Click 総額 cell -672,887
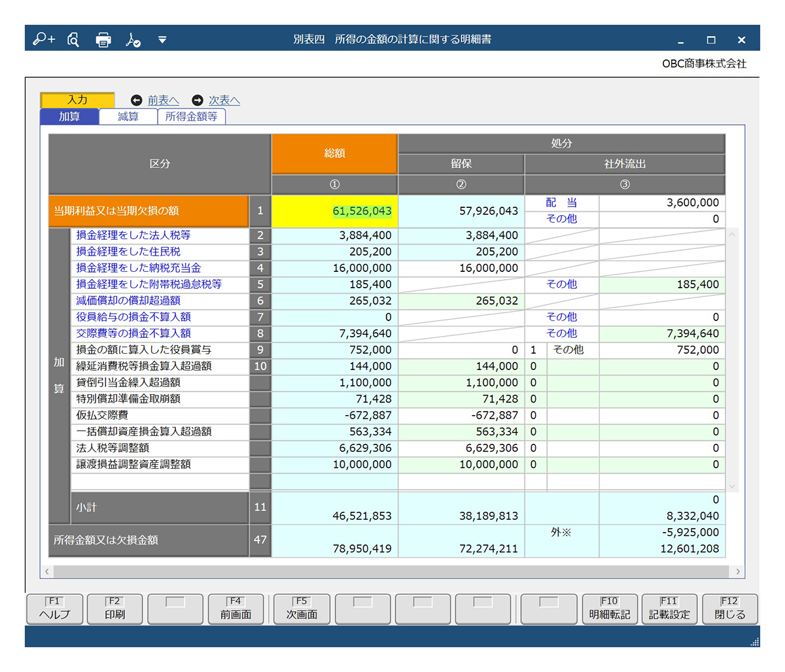The image size is (785, 672). (x=334, y=415)
